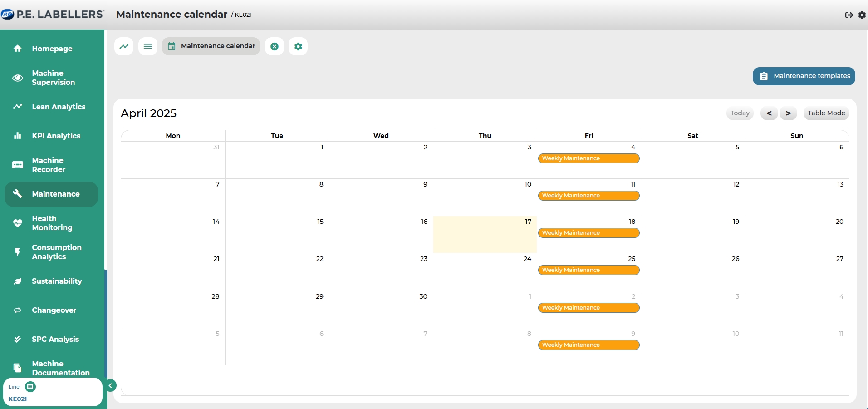Advance to the next month

point(788,113)
